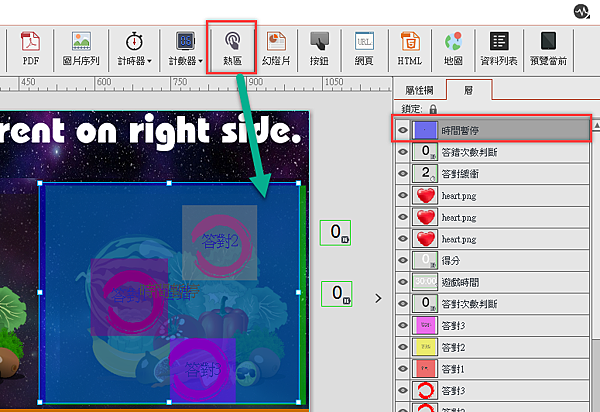Choose the 熱區 hotspot tool

(232, 49)
